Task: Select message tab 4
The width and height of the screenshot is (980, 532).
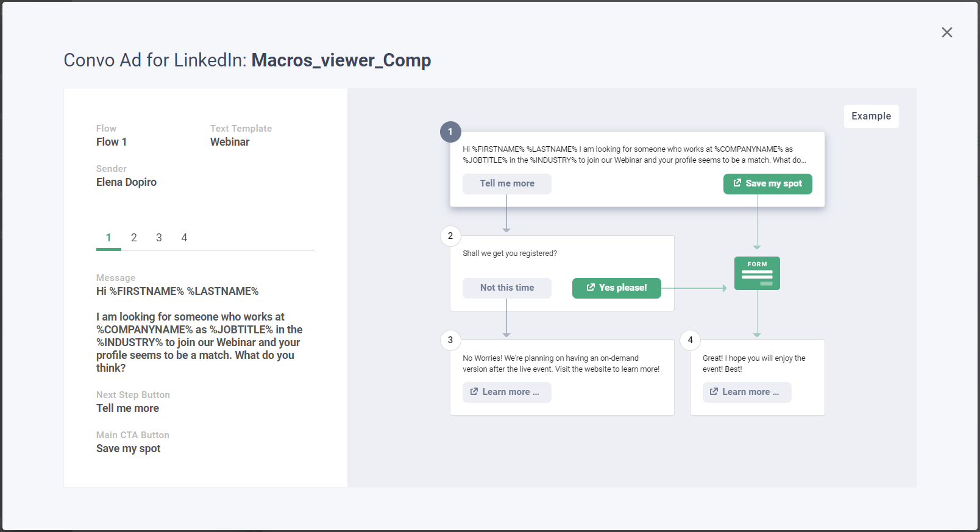Action: [184, 238]
